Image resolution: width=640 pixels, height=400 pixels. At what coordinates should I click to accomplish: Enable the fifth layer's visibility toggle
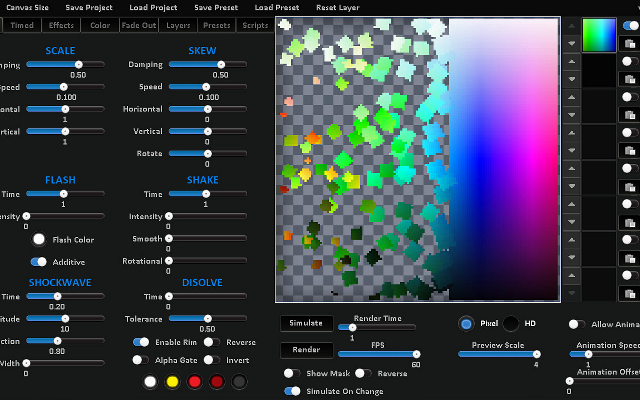click(630, 169)
